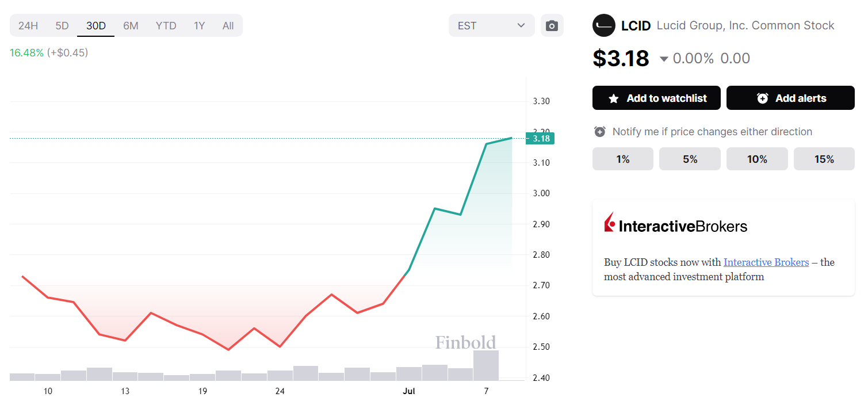Click the 3.30 price axis label
Screen dimensions: 868x420
541,101
